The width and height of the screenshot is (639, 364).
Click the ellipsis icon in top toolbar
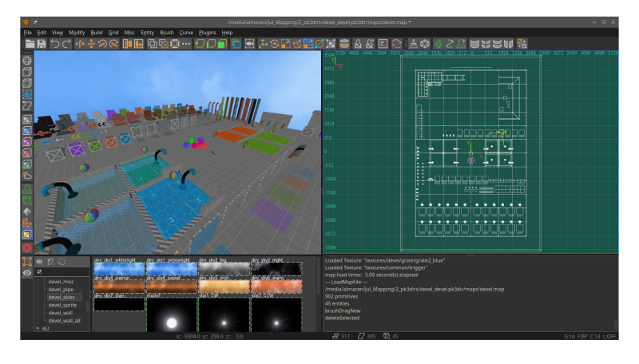point(185,43)
